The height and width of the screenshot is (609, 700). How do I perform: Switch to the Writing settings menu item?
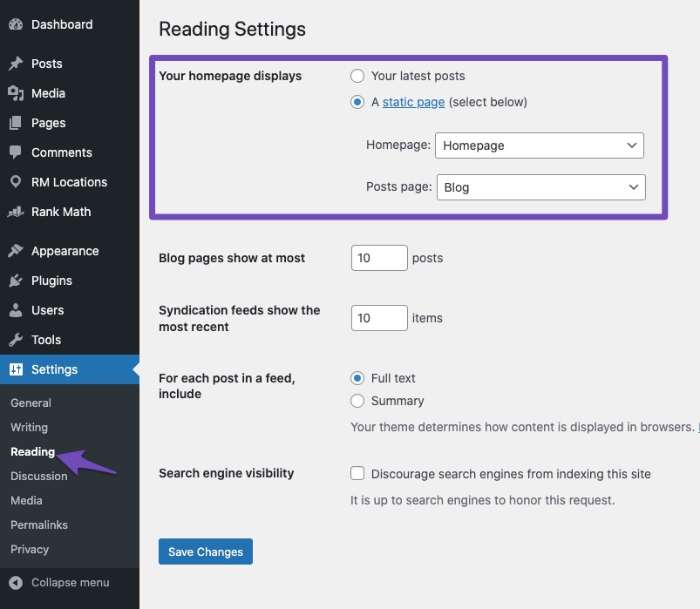(x=29, y=427)
